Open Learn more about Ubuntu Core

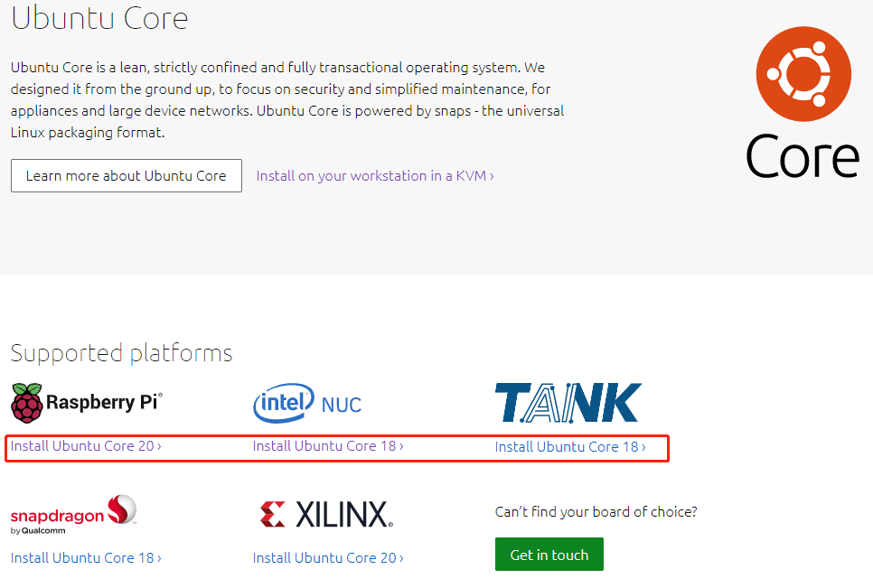click(127, 176)
